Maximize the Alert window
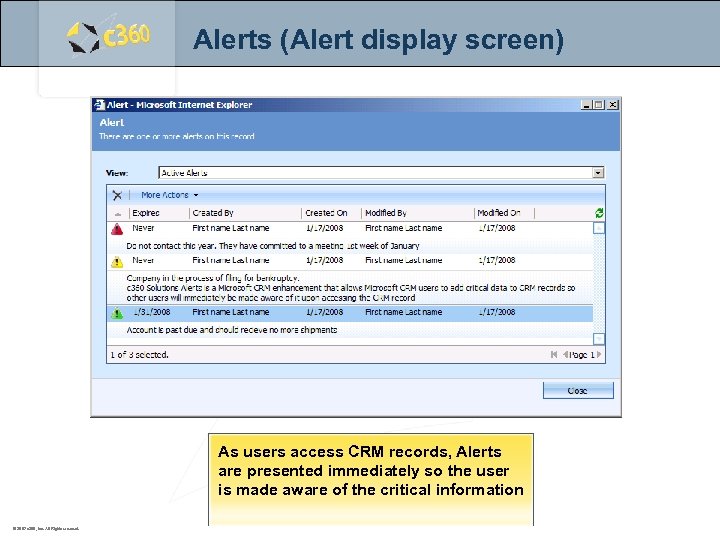The image size is (720, 540). pyautogui.click(x=598, y=105)
